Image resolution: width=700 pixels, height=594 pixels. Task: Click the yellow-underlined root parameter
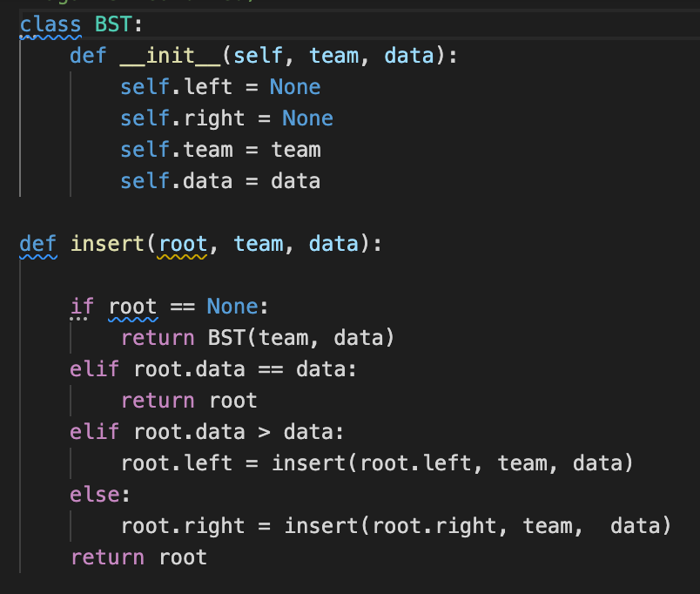click(x=182, y=243)
